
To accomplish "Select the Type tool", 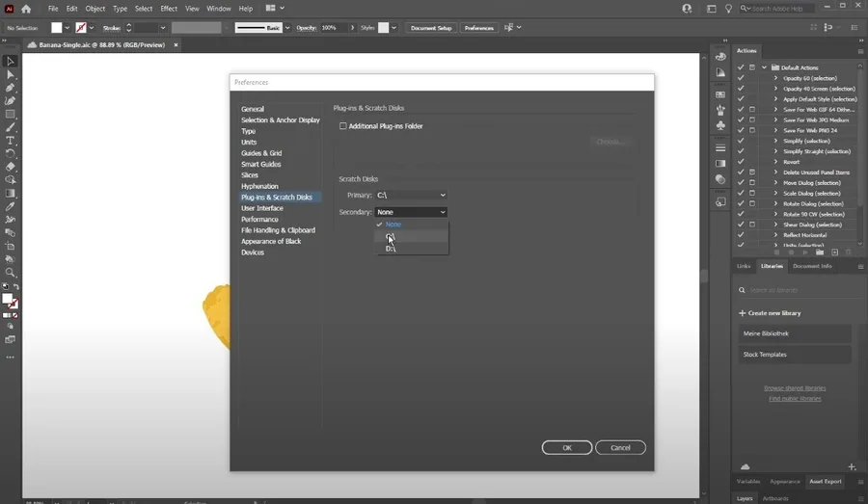I will [x=10, y=141].
